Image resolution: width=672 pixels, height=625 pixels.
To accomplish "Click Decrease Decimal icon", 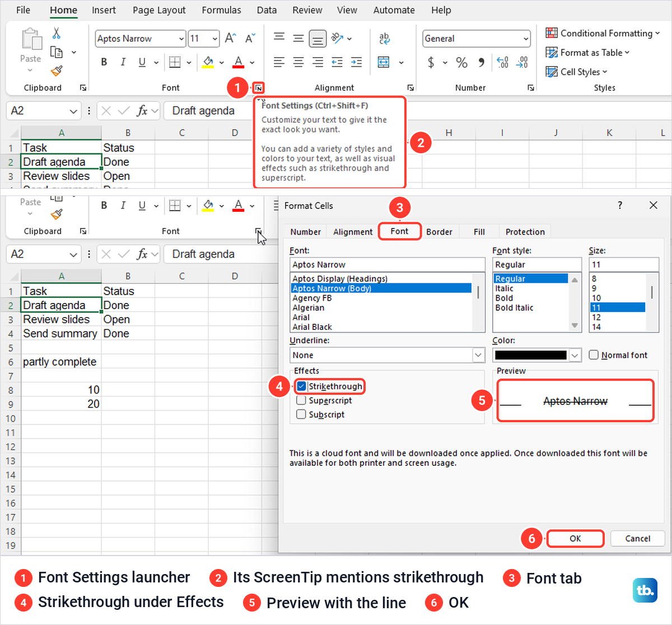I will (522, 62).
